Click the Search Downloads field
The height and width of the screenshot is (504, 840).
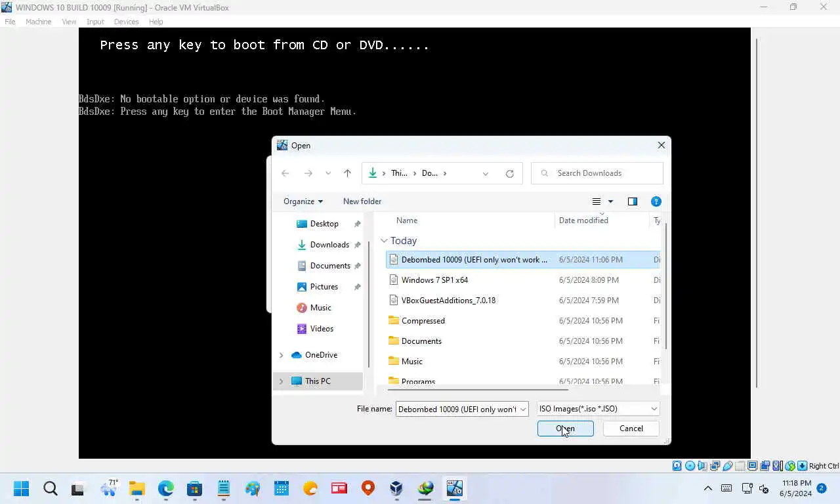(x=597, y=173)
